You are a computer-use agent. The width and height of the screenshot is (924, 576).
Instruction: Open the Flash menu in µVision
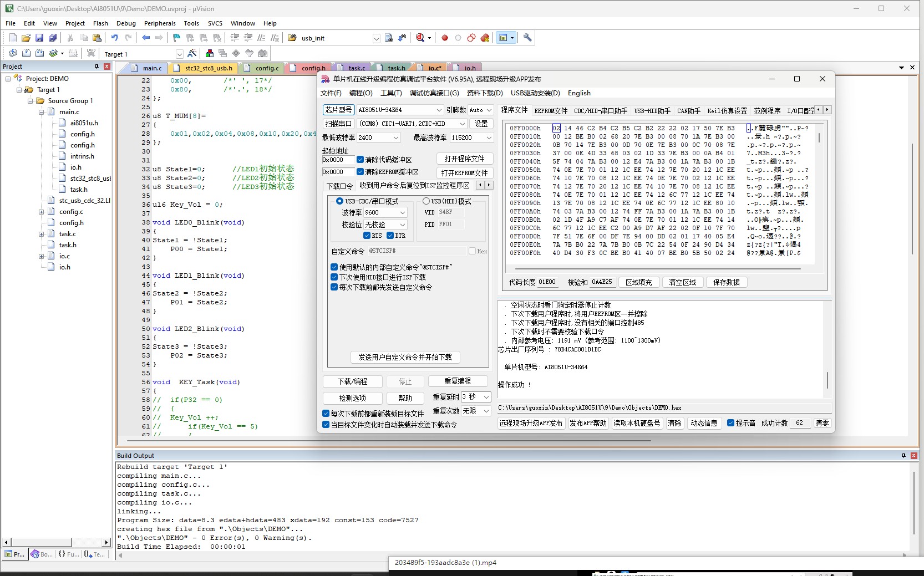(100, 23)
